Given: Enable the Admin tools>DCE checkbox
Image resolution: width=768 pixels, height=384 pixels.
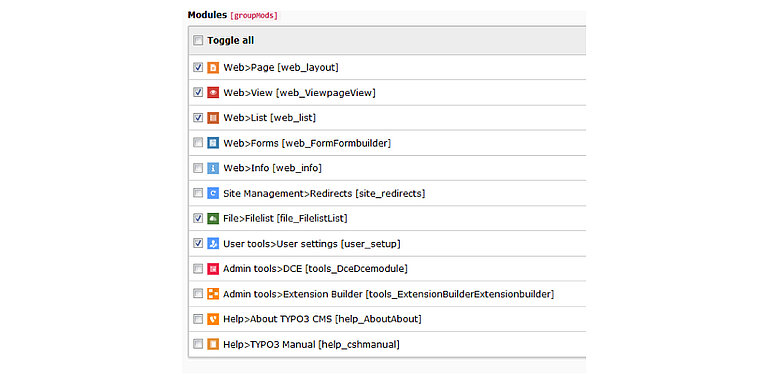Looking at the screenshot, I should pyautogui.click(x=198, y=268).
